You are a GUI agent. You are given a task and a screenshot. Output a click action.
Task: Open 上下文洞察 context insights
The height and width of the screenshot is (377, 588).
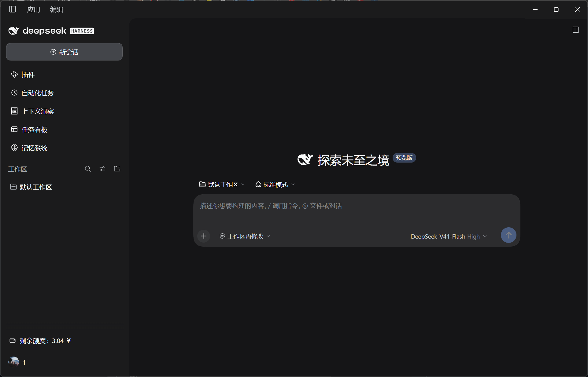coord(64,111)
